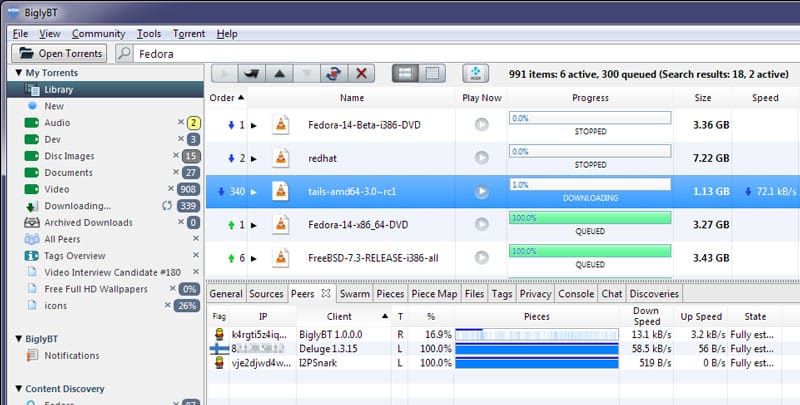The height and width of the screenshot is (405, 800).
Task: Open the Torrent menu
Action: pos(189,34)
